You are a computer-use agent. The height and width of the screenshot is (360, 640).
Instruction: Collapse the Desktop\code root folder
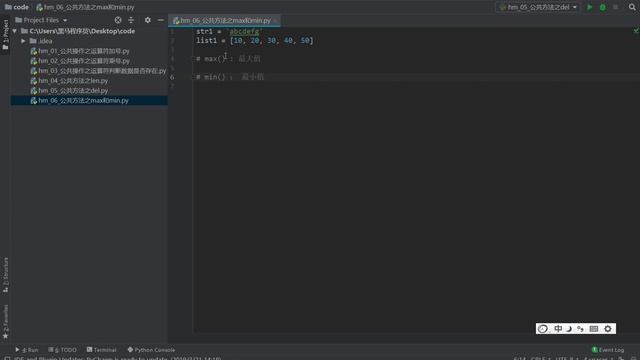coord(15,31)
